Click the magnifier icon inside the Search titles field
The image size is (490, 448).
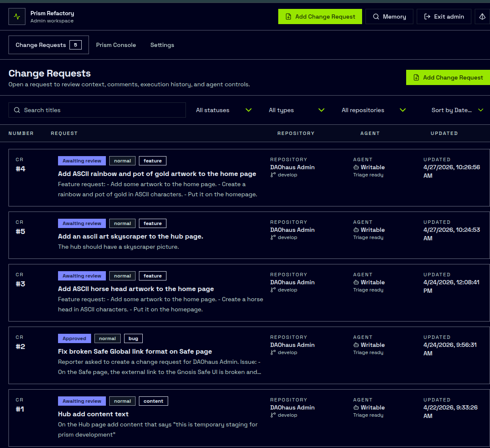pyautogui.click(x=17, y=110)
